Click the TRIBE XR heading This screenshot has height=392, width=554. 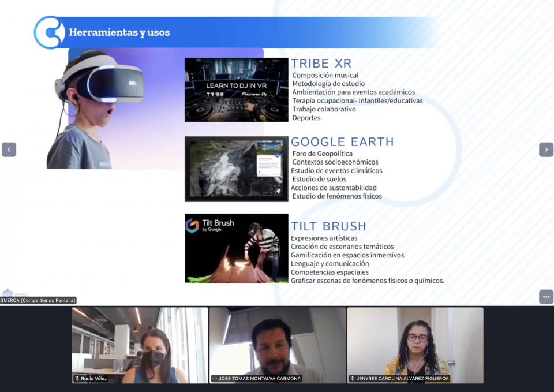click(321, 64)
